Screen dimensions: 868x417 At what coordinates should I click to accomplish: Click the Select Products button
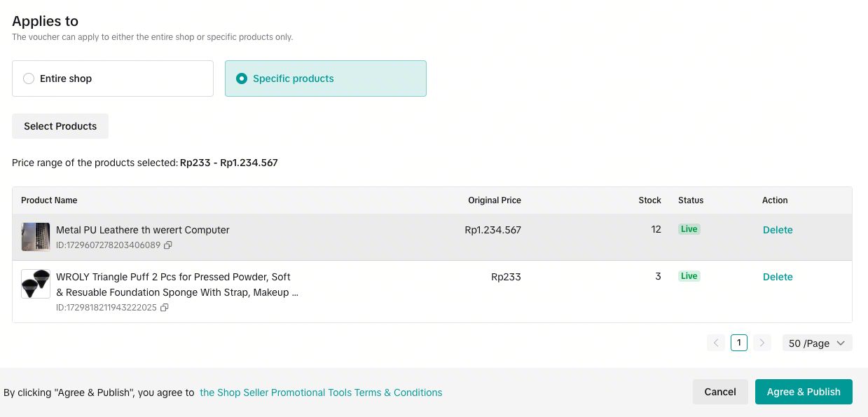[60, 126]
